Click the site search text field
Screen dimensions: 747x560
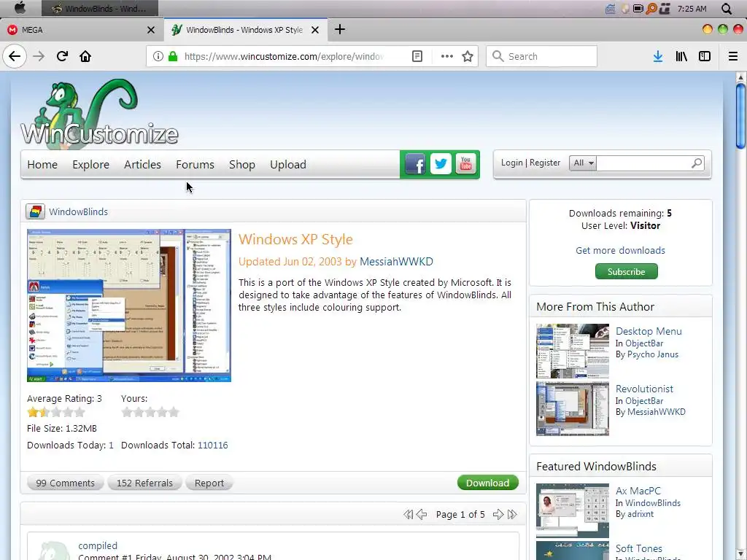tap(643, 163)
